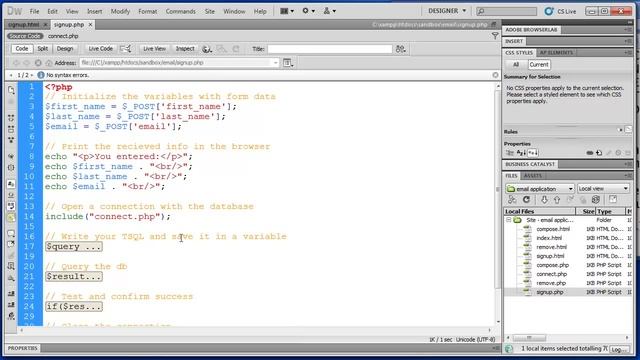Collapse Site - email application folder

(x=509, y=220)
